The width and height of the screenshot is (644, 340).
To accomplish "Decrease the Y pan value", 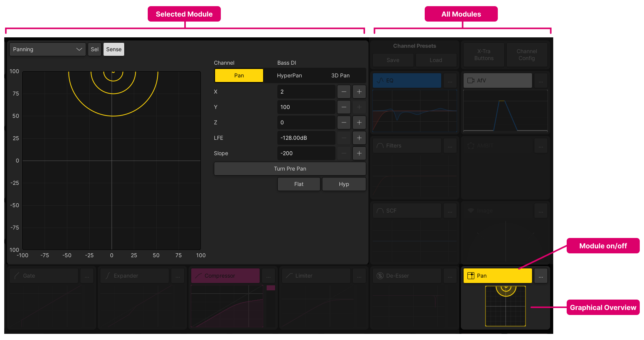I will click(x=344, y=107).
